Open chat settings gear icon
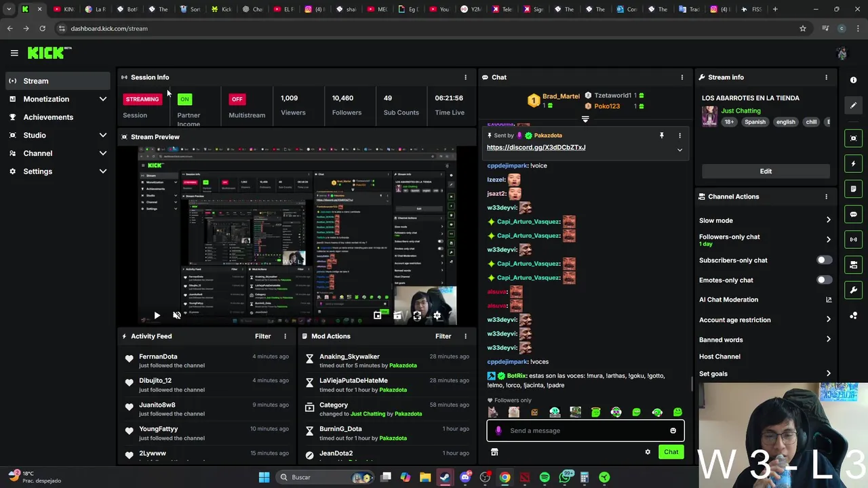The width and height of the screenshot is (868, 488). (648, 452)
